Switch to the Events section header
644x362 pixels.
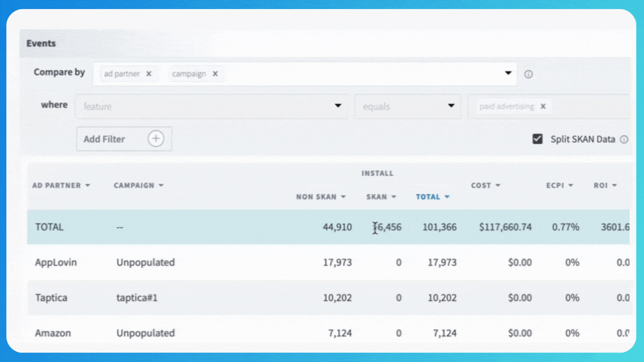point(41,43)
